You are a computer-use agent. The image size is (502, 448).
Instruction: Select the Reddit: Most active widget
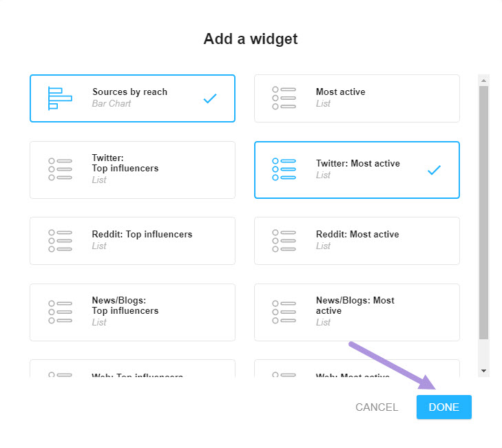tap(357, 241)
